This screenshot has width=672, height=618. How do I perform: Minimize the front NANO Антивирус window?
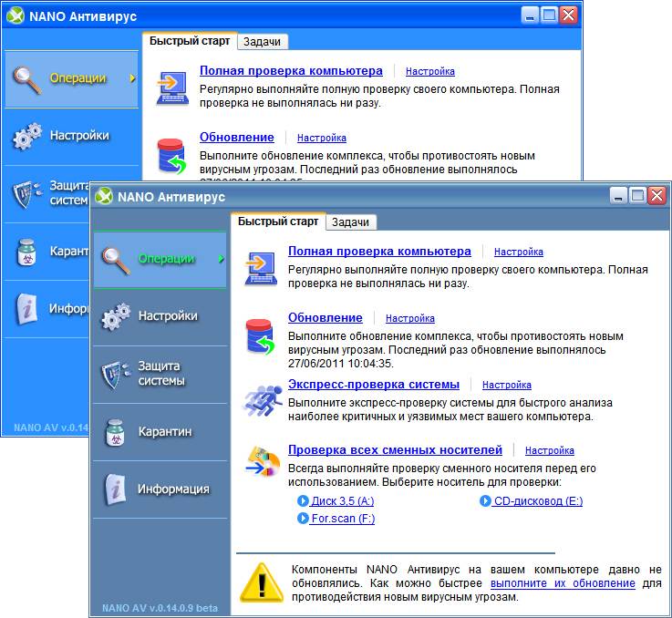pyautogui.click(x=618, y=196)
